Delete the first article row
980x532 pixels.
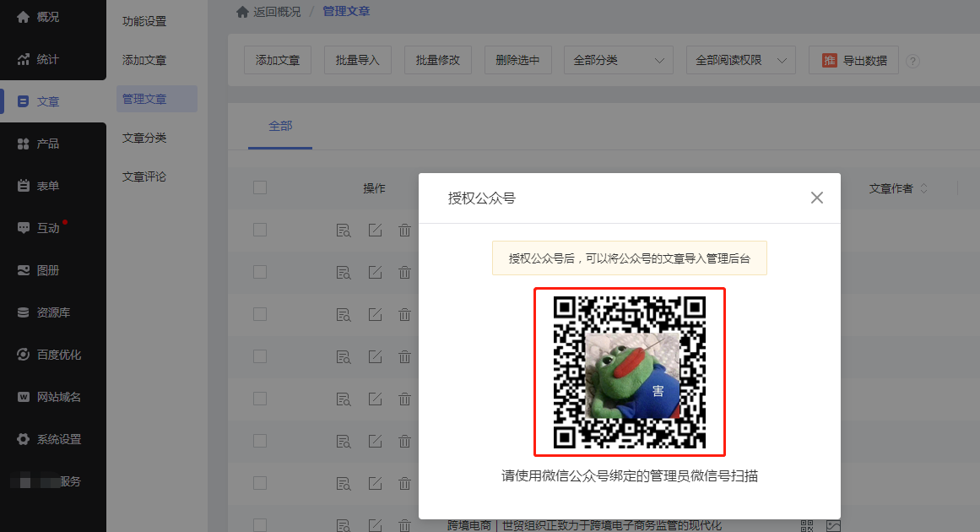(404, 230)
